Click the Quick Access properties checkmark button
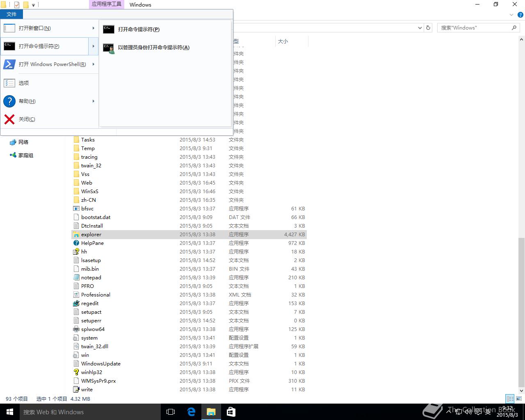Screen dimensions: 525x420 (x=17, y=5)
